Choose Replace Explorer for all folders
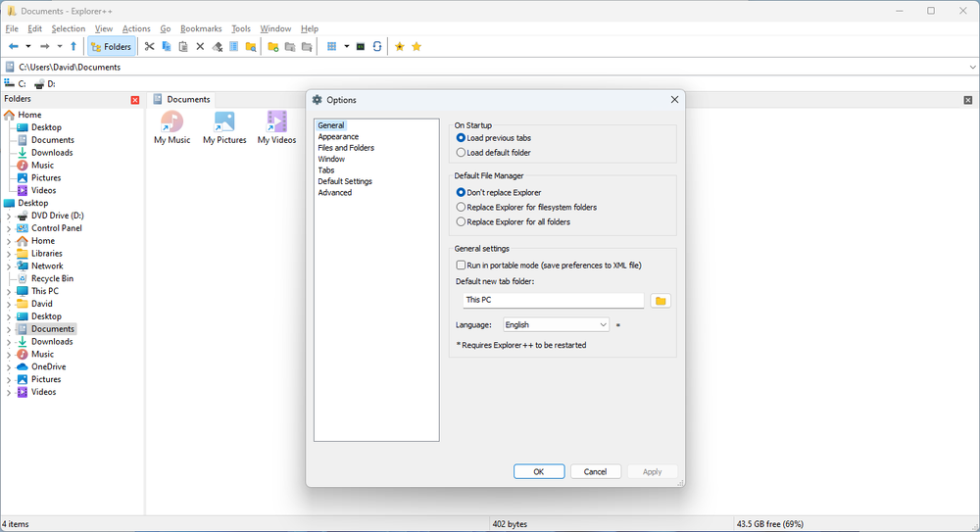The width and height of the screenshot is (980, 532). (x=514, y=222)
